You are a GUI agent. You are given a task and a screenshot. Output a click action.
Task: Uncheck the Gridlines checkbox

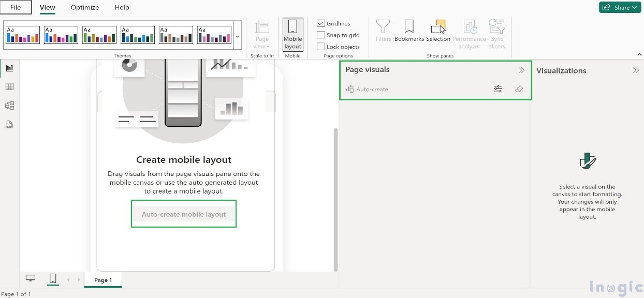[x=321, y=23]
